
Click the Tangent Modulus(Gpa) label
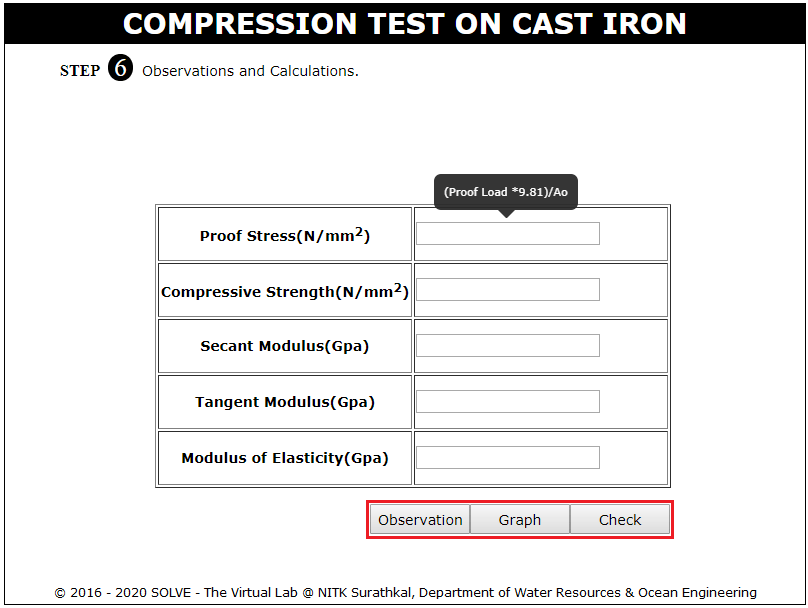pos(285,403)
